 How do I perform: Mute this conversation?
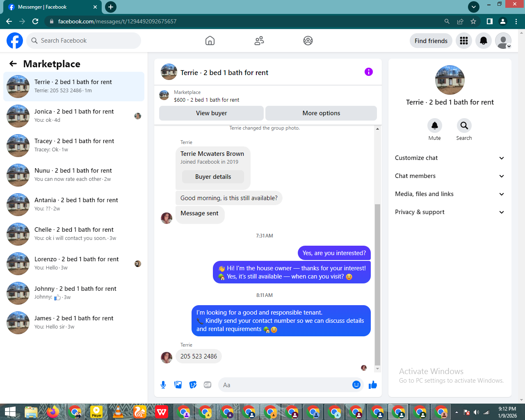point(435,126)
